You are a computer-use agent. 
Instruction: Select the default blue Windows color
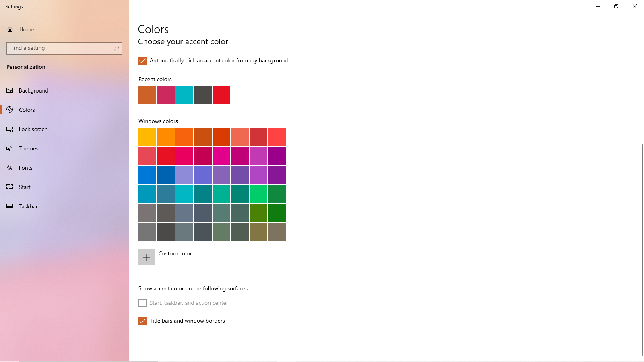tap(147, 175)
